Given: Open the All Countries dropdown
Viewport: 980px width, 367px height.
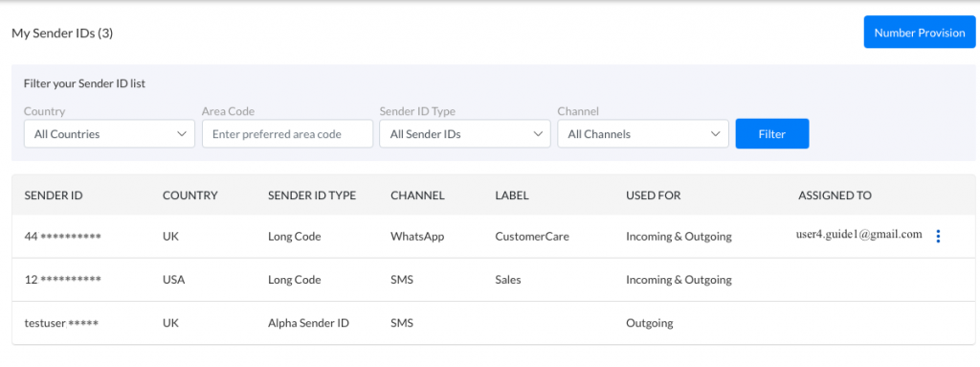Looking at the screenshot, I should coord(109,134).
